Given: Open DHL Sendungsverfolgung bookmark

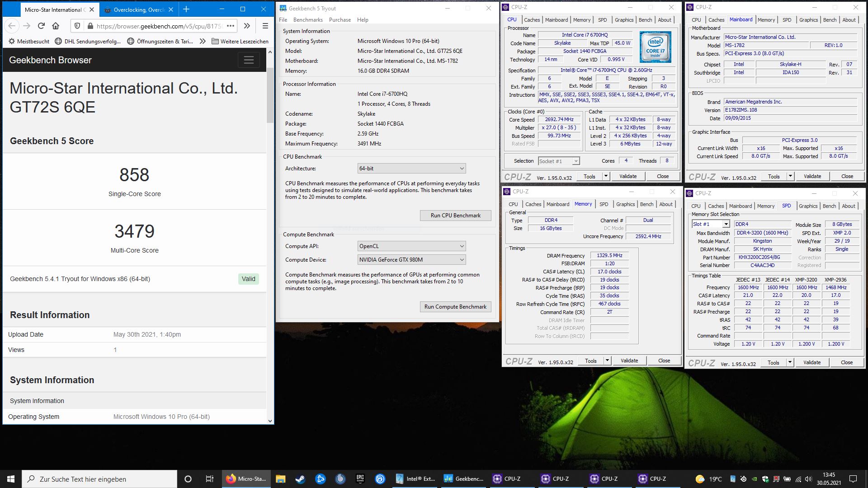Looking at the screenshot, I should [88, 41].
